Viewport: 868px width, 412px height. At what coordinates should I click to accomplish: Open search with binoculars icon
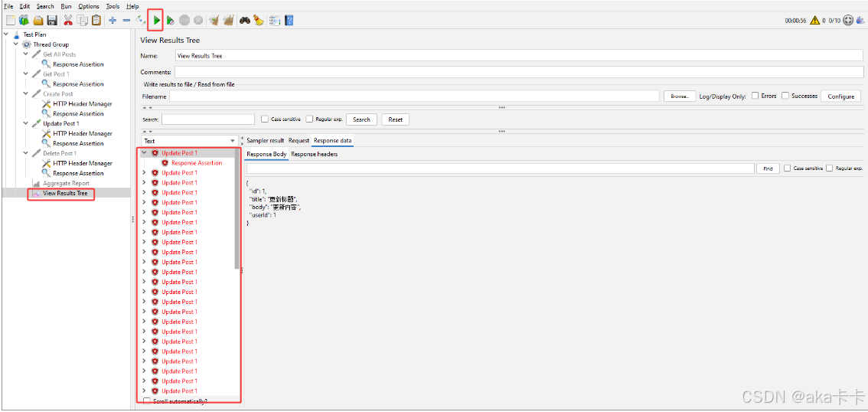point(245,21)
